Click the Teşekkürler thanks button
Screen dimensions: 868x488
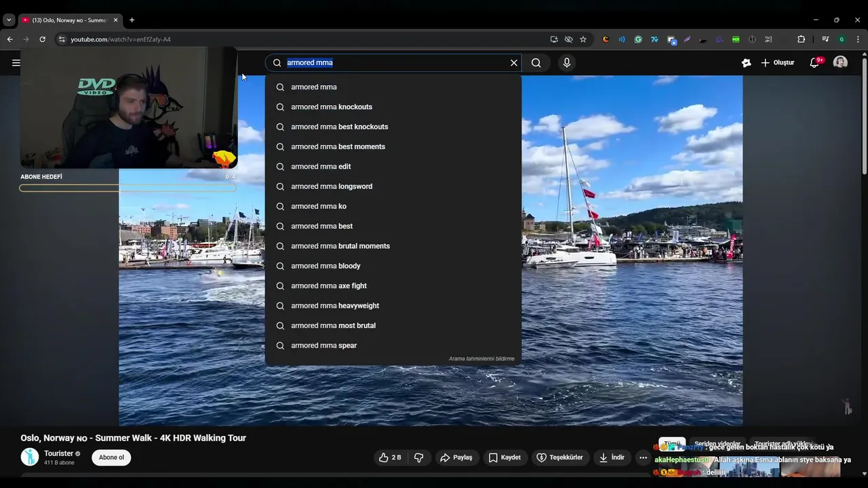point(559,457)
